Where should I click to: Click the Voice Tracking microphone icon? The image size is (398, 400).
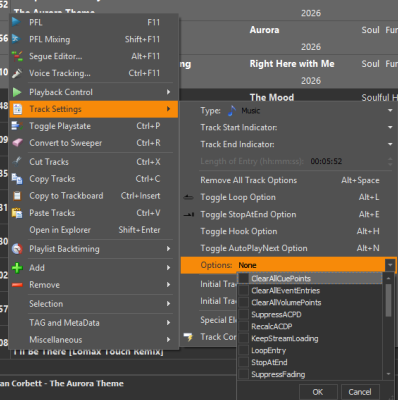tap(17, 73)
